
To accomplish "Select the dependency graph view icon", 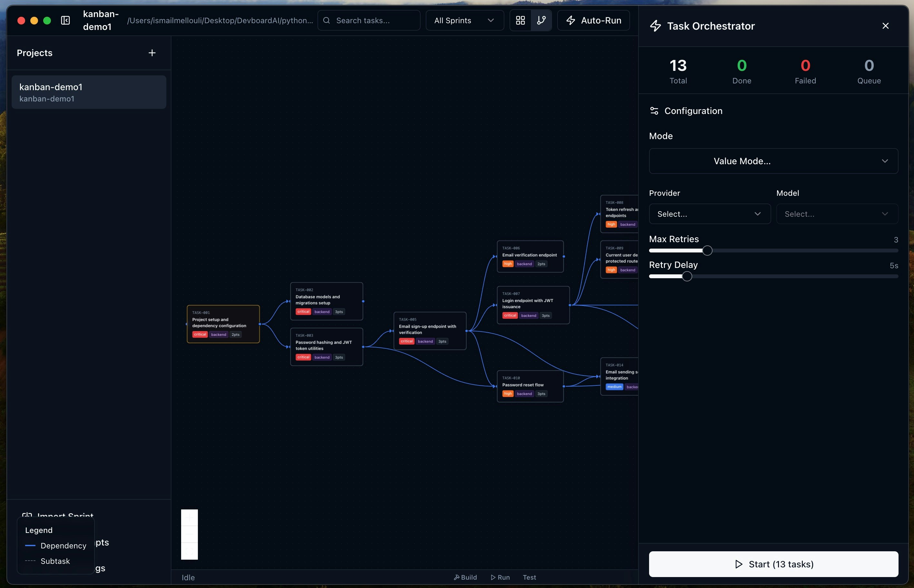I will (x=541, y=20).
